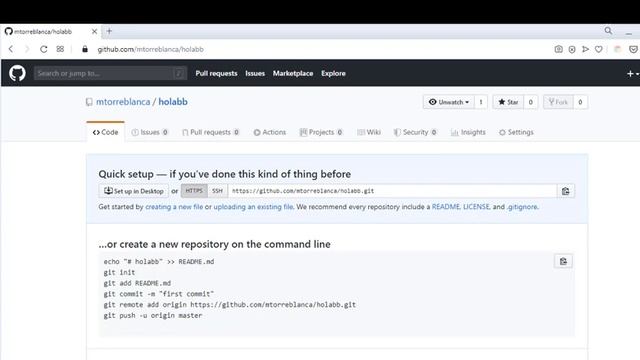Select the Pull requests repository tab
The image size is (640, 360).
[211, 132]
